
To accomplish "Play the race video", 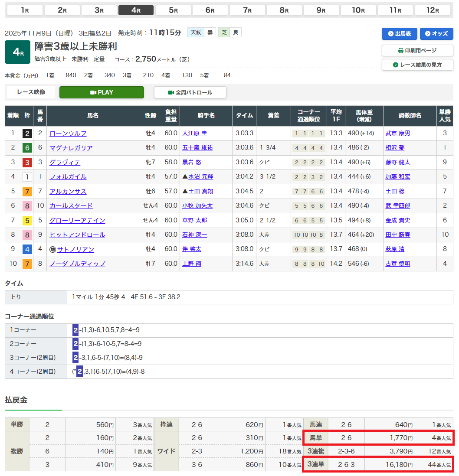I will [x=102, y=92].
